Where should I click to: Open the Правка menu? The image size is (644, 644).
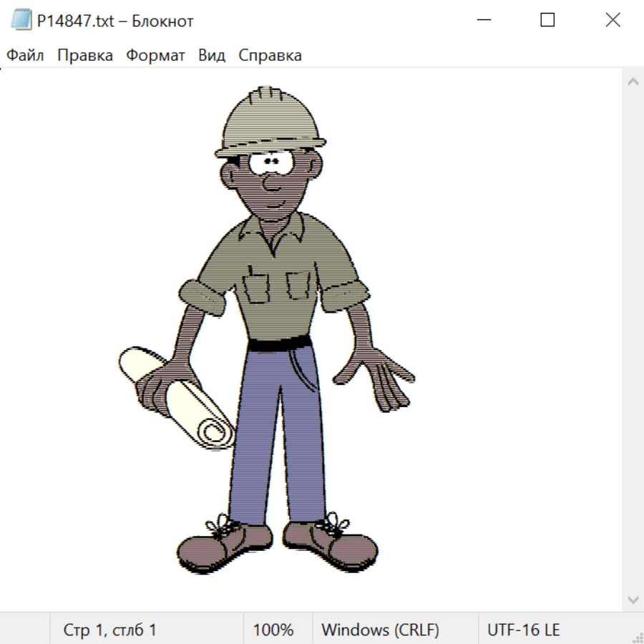(84, 56)
